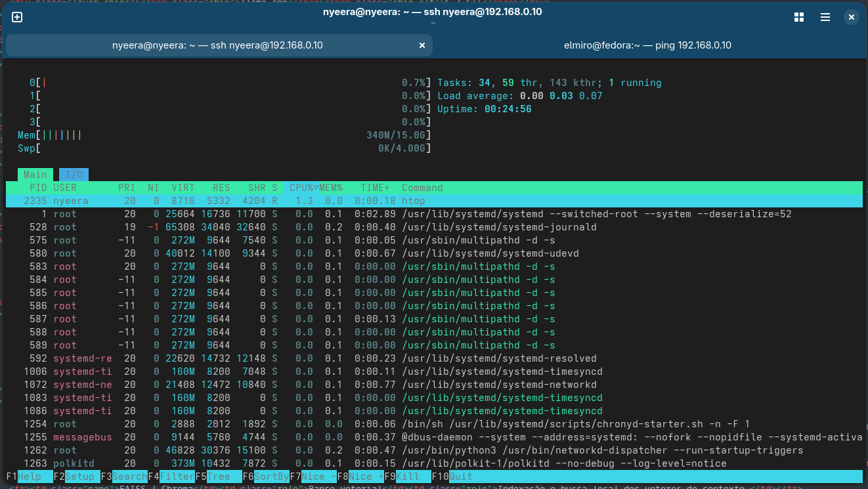Close the terminal window

click(x=852, y=18)
